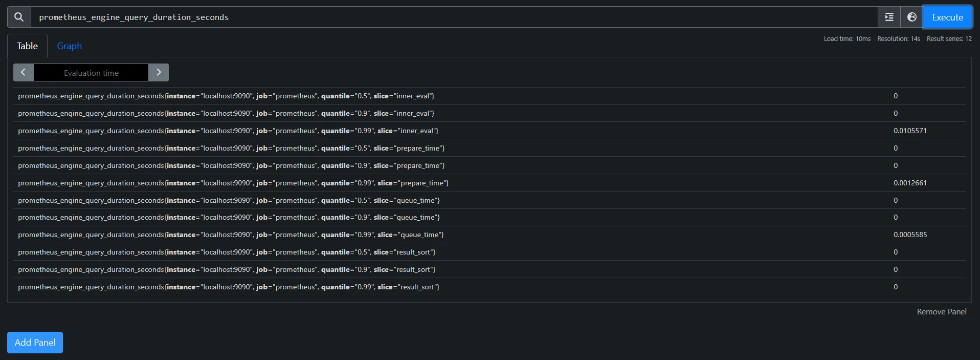Toggle the expression tree view icon
This screenshot has height=360, width=980.
click(x=889, y=17)
